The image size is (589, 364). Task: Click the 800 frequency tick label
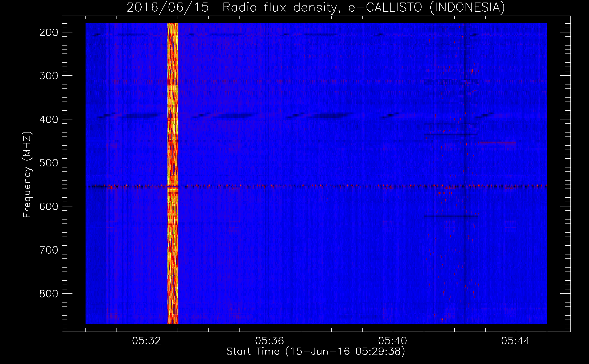[x=49, y=294]
